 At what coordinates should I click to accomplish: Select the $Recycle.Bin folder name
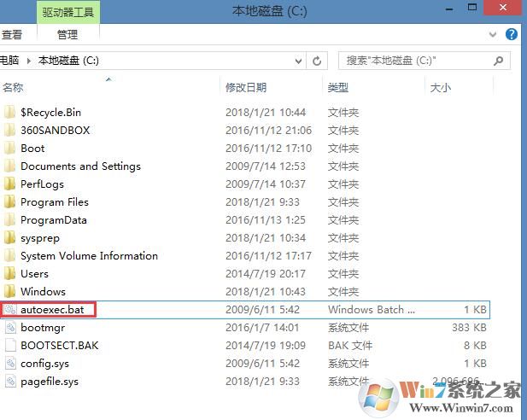point(50,112)
